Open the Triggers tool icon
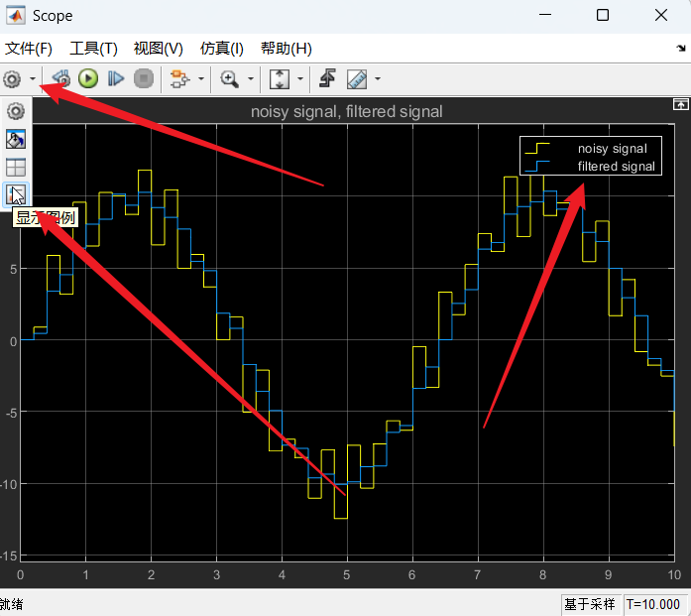The height and width of the screenshot is (616, 691). point(327,79)
